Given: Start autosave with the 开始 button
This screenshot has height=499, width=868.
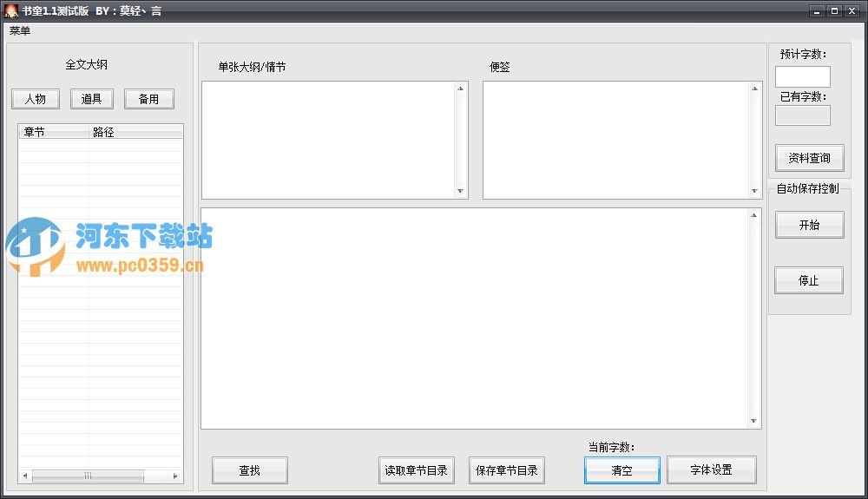Looking at the screenshot, I should [x=809, y=225].
